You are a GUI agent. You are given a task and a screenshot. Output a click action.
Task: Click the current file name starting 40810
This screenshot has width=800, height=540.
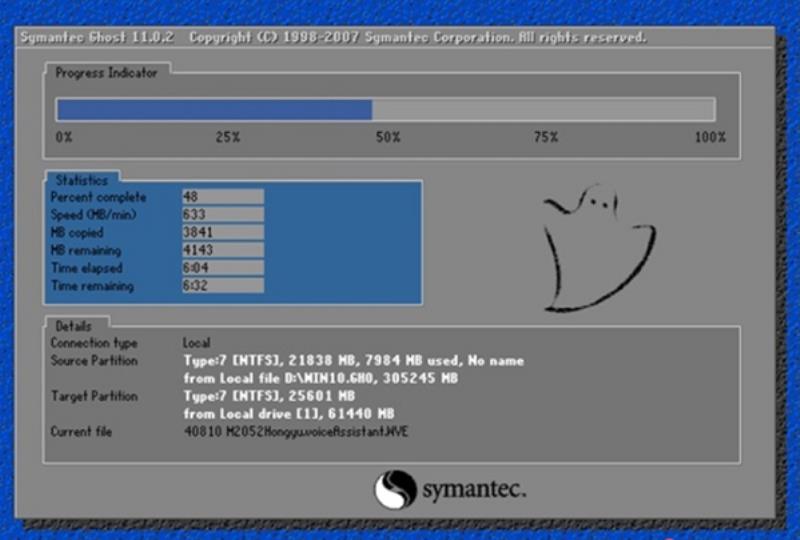pos(296,432)
